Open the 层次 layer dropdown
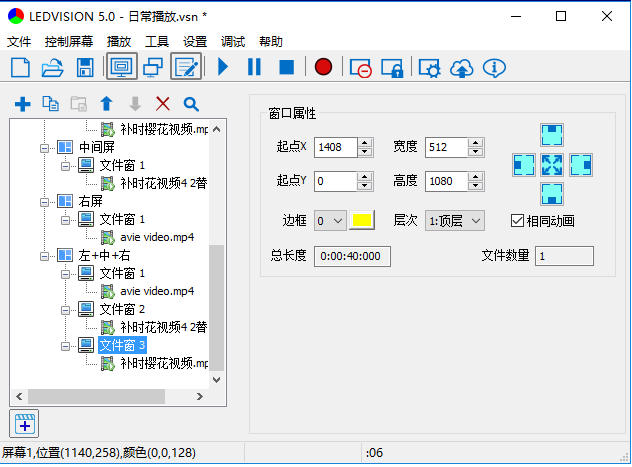Image resolution: width=632 pixels, height=467 pixels. pos(455,220)
